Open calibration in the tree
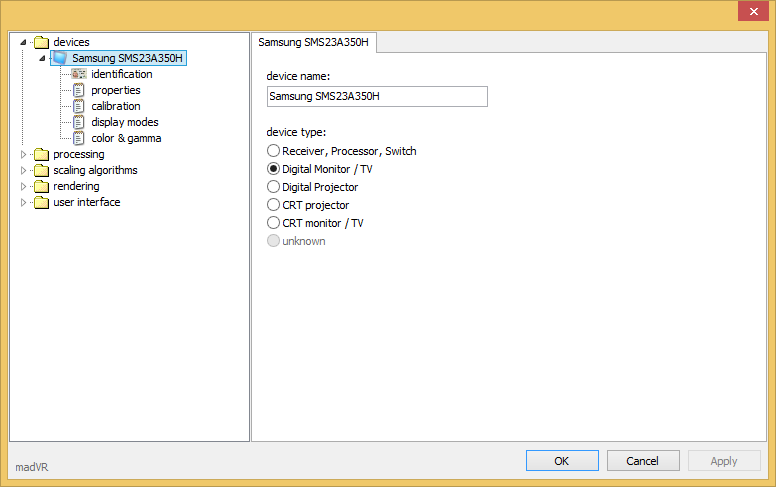The height and width of the screenshot is (487, 776). pyautogui.click(x=116, y=106)
